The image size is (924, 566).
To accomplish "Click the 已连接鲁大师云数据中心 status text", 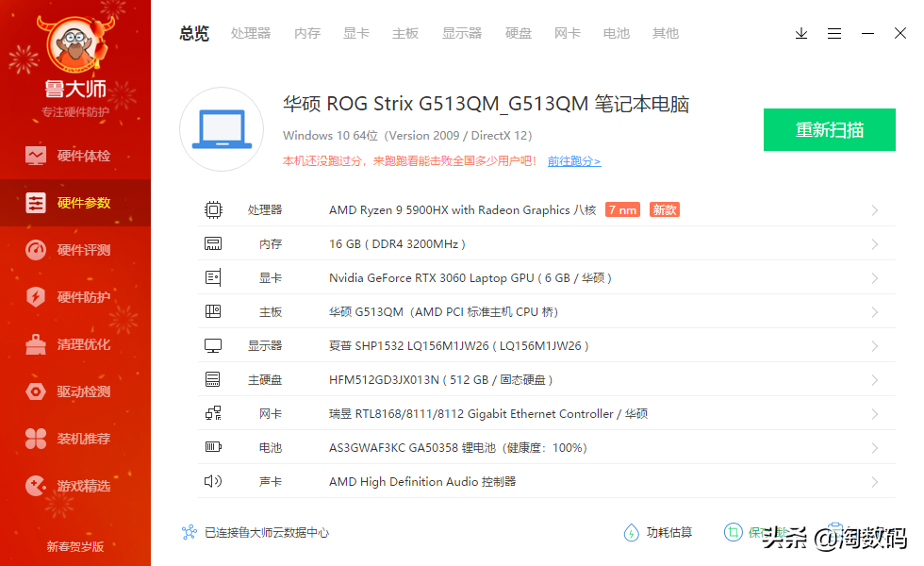I will 266,532.
